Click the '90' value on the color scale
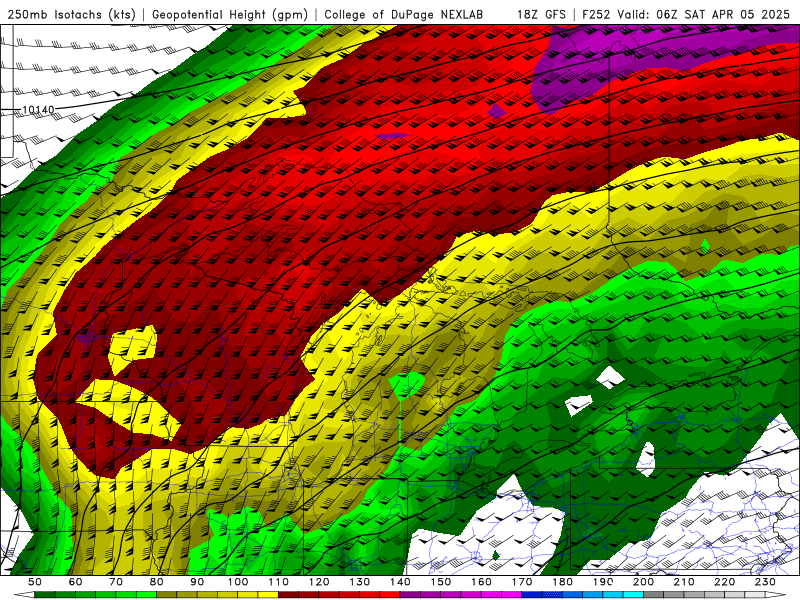Screen dimensions: 800x600 click(197, 582)
